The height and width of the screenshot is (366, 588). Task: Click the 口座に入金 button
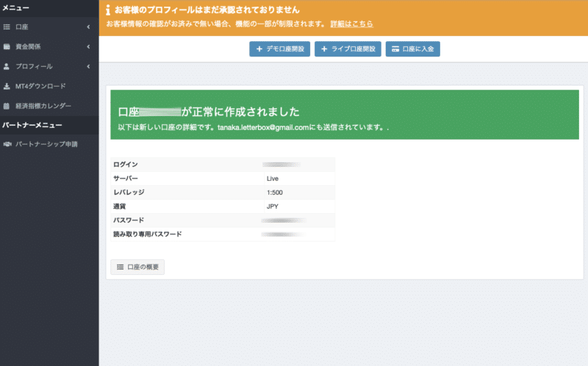413,49
